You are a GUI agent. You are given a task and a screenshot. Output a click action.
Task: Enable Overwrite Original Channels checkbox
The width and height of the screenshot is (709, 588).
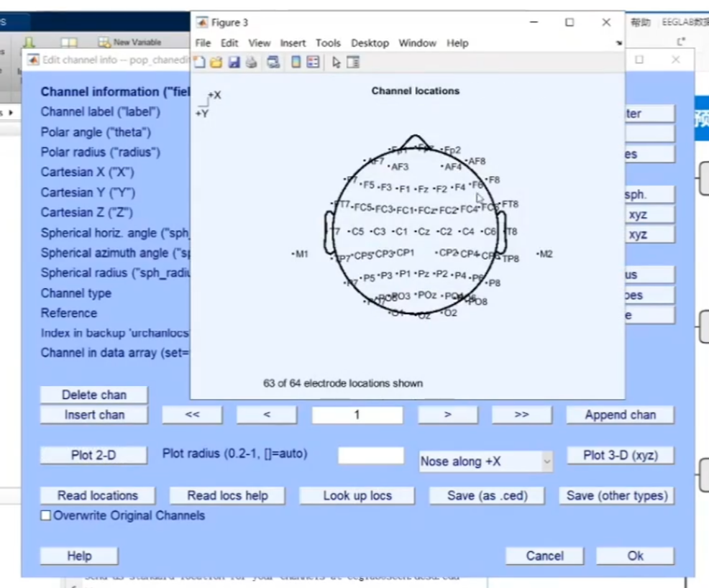pos(46,515)
